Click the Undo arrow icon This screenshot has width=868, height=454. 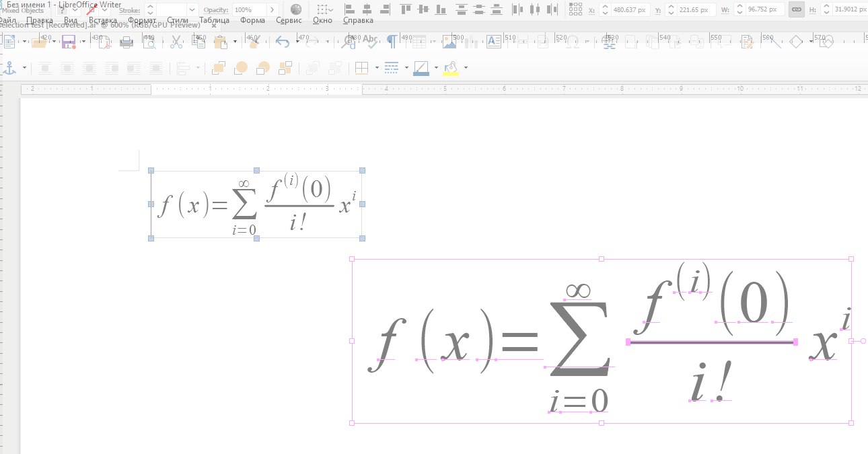tap(283, 42)
